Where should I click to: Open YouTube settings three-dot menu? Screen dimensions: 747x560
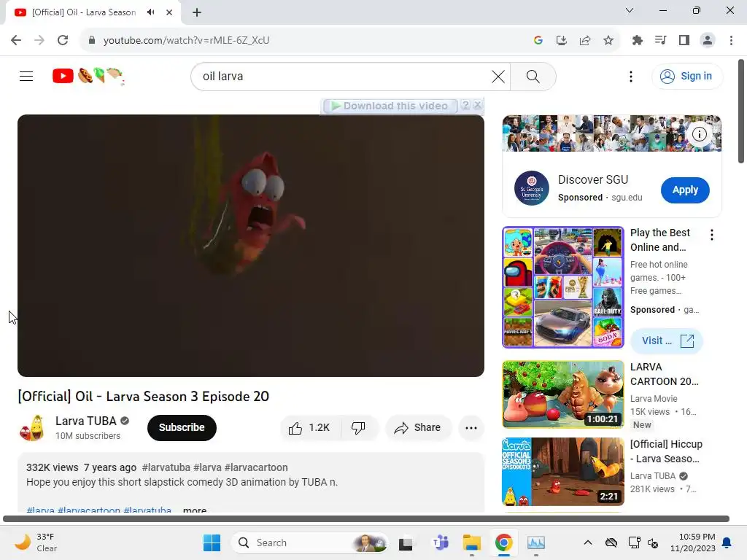[x=631, y=76]
